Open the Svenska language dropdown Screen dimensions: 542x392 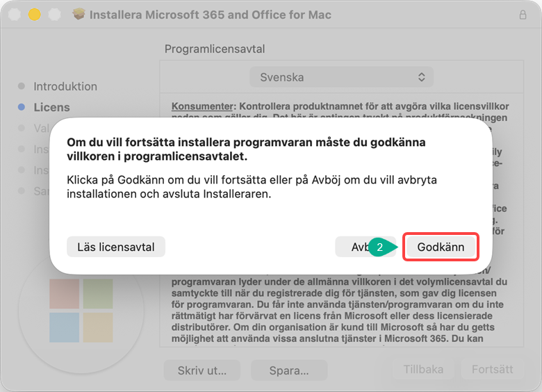342,77
